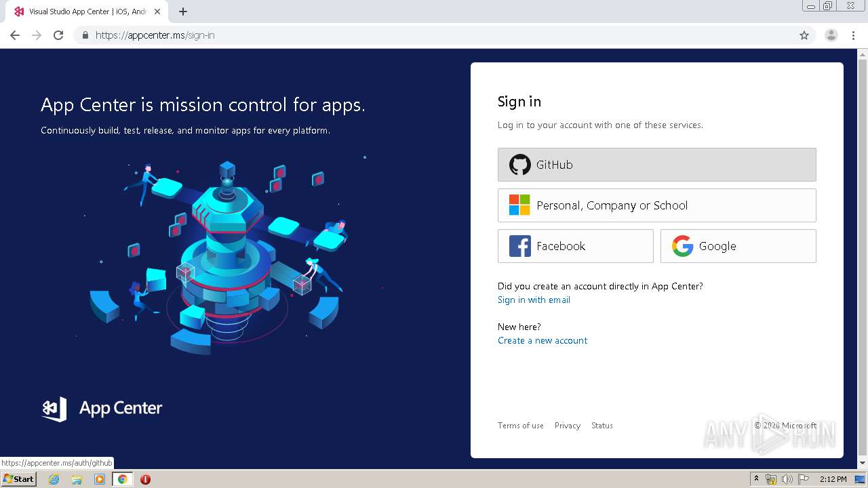
Task: Click the GitHub octocat logo
Action: pos(520,165)
